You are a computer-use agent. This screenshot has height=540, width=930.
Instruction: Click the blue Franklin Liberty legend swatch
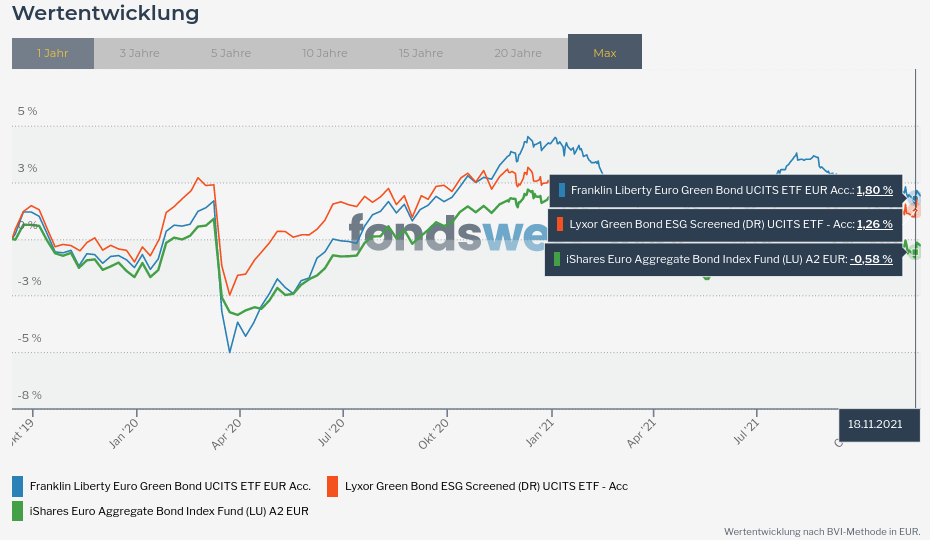pos(17,487)
